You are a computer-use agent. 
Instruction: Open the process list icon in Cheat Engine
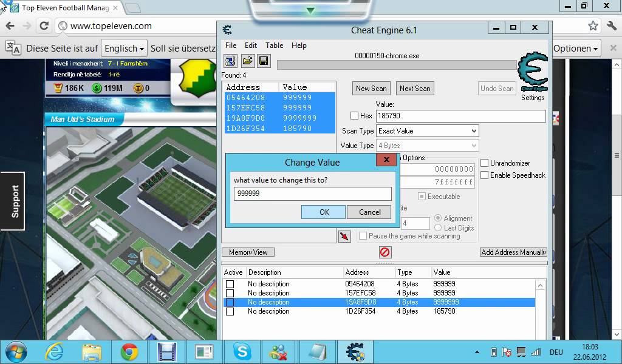tap(230, 61)
